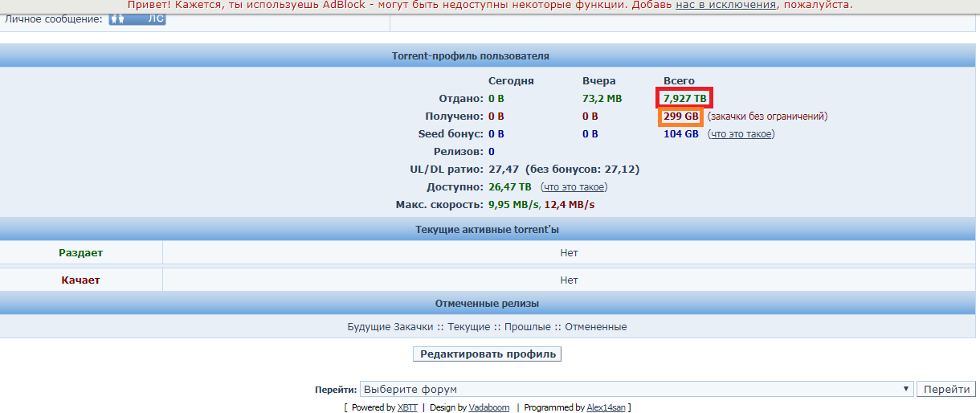This screenshot has width=980, height=413.
Task: Open the Текущие marked releases link
Action: (470, 327)
